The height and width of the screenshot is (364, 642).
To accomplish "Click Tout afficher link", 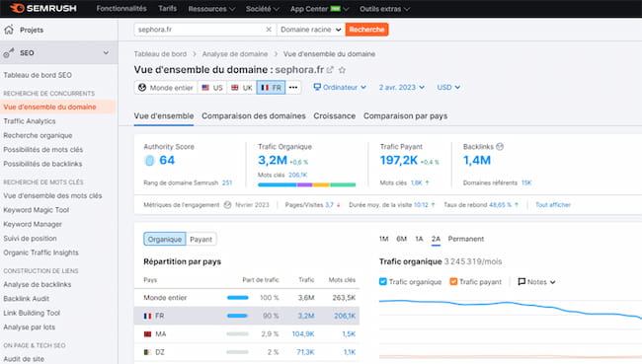I will (x=553, y=205).
